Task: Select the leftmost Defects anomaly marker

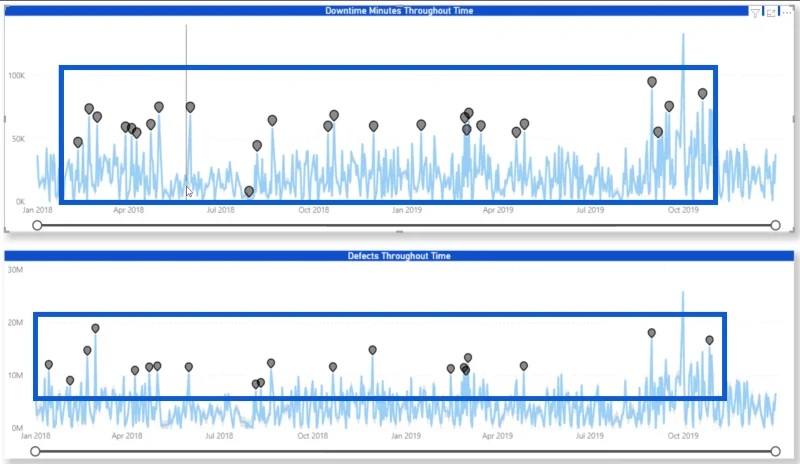Action: (48, 364)
